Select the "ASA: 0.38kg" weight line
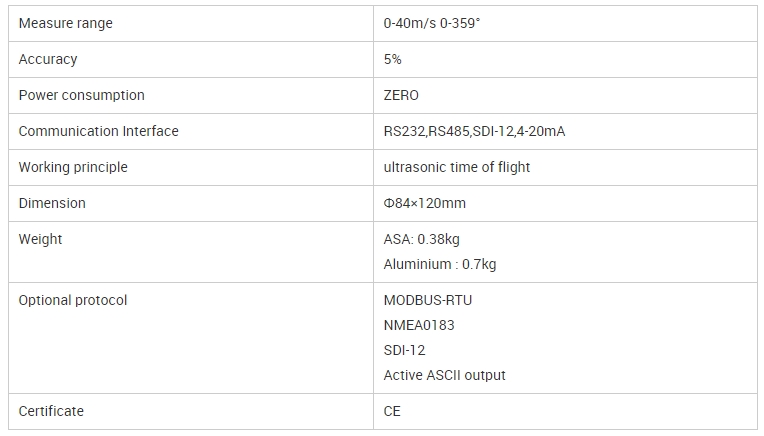Screen dimensions: 764x436 click(422, 239)
